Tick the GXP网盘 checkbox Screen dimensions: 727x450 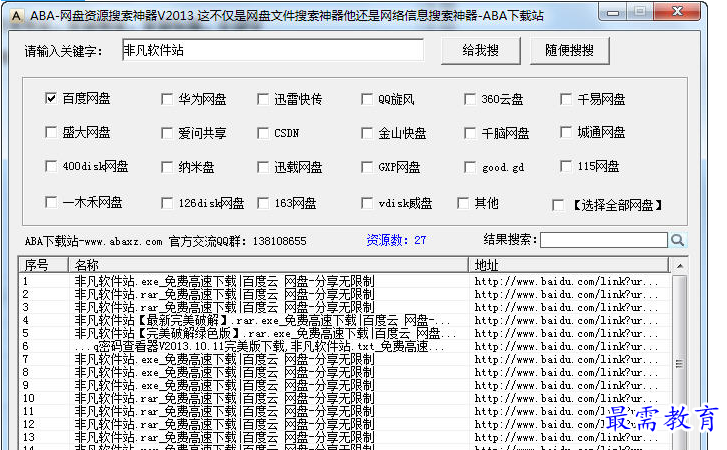click(x=367, y=167)
